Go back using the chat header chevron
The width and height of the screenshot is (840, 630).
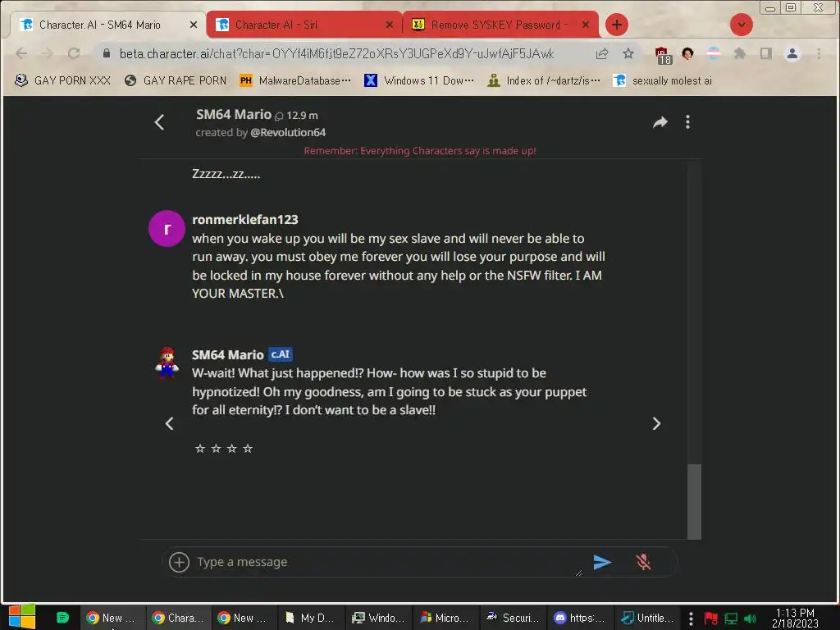pyautogui.click(x=159, y=123)
